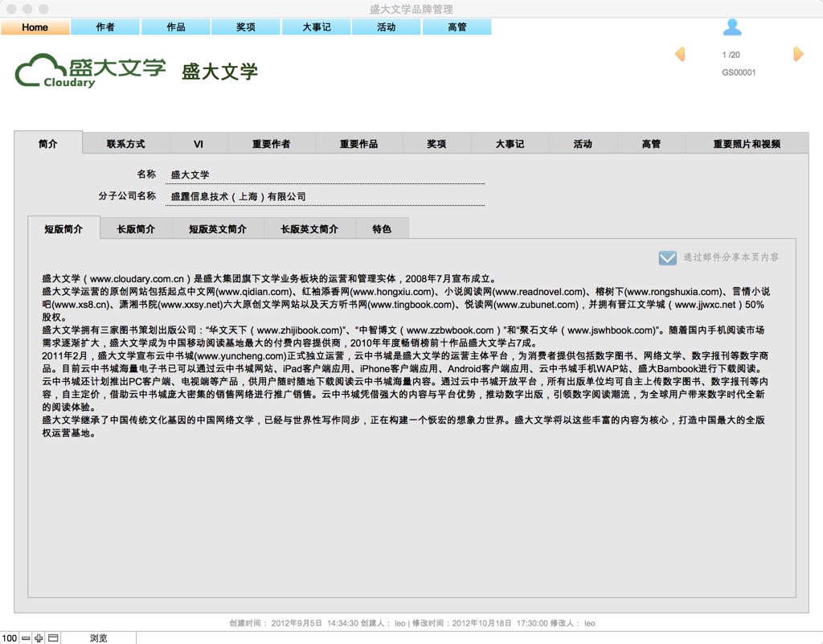The image size is (823, 644).
Task: Open the 高管 top navigation tab
Action: [457, 27]
